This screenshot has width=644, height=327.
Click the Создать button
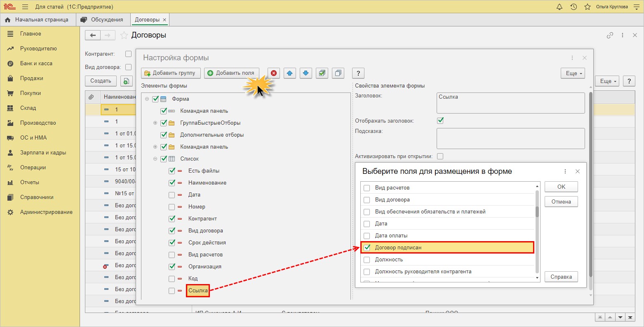click(101, 81)
